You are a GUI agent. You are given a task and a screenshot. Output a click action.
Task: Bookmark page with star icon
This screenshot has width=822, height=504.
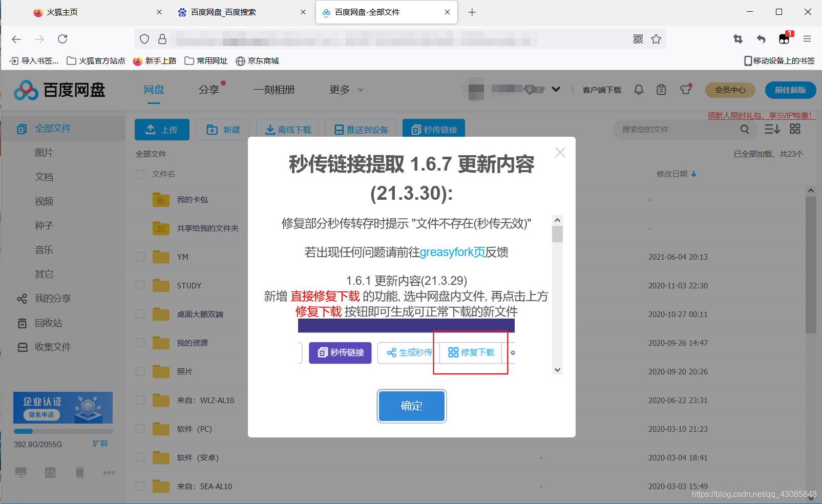point(656,39)
